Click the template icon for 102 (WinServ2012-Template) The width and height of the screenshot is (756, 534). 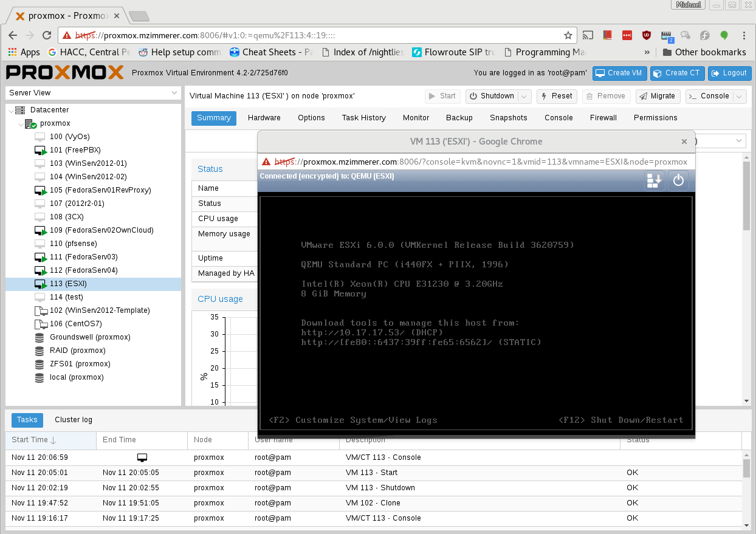click(x=40, y=310)
